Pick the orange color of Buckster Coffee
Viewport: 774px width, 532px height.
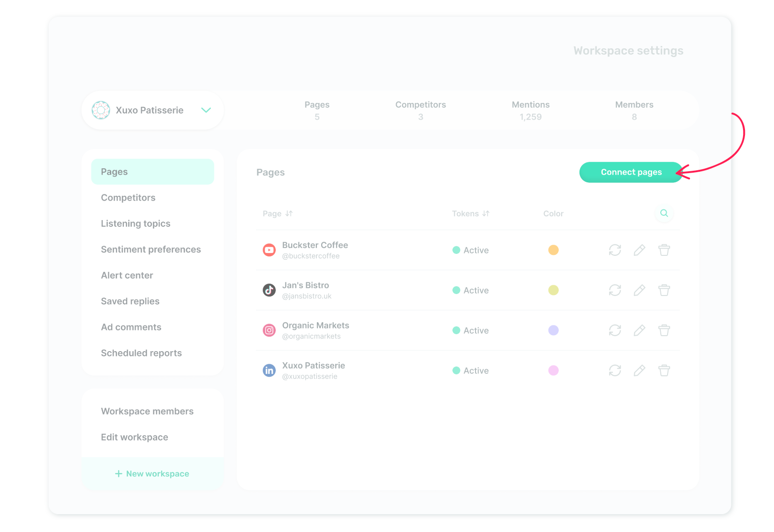pyautogui.click(x=553, y=250)
